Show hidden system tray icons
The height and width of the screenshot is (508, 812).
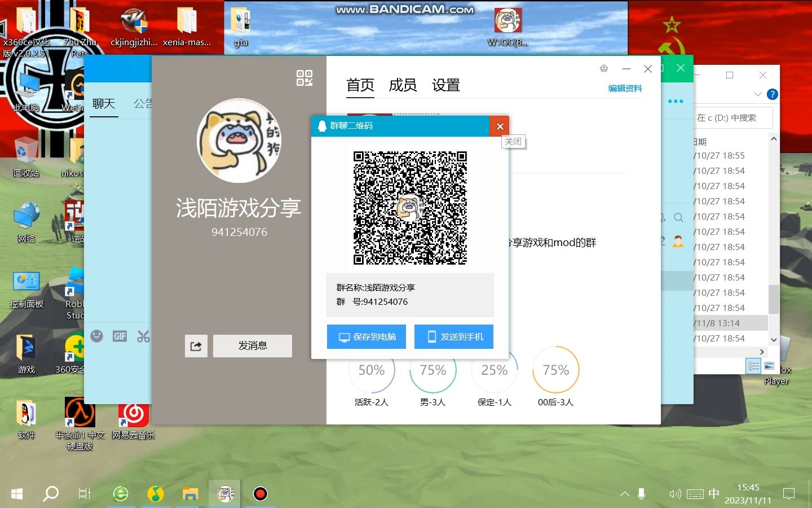[x=624, y=494]
